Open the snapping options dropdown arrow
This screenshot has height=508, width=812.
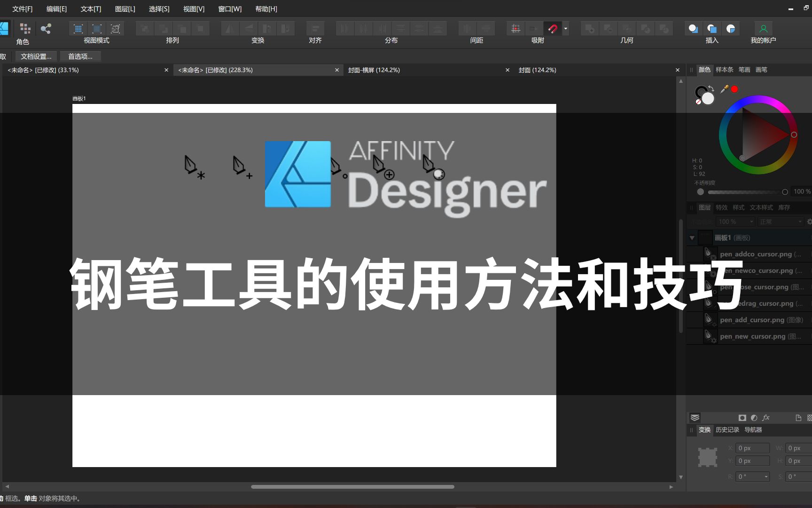[x=566, y=29]
